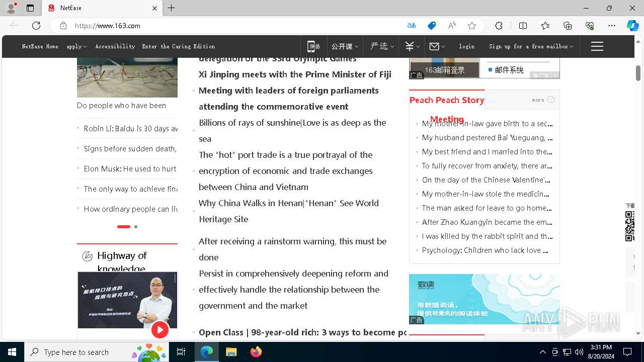Expand the 公开课 dropdown
The width and height of the screenshot is (644, 362).
345,46
